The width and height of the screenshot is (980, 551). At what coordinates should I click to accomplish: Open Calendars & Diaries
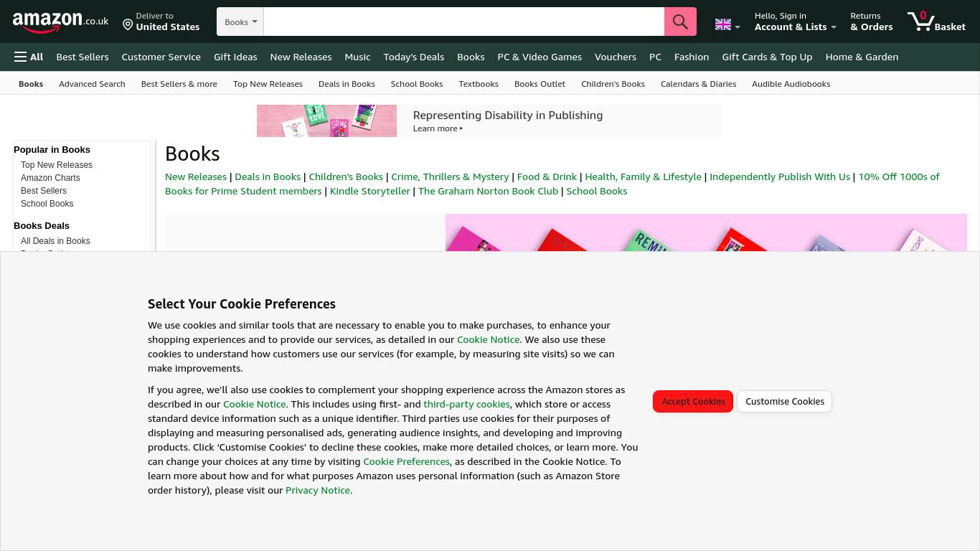coord(698,84)
